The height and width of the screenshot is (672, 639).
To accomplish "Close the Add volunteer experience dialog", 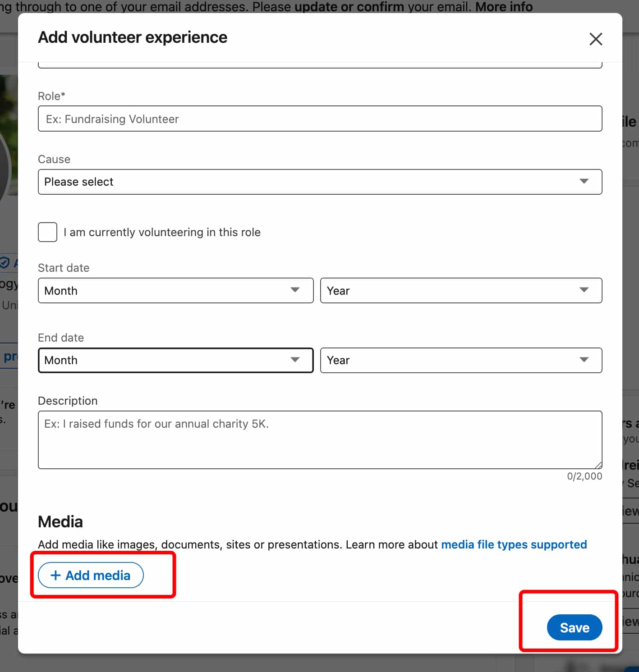I will coord(596,39).
